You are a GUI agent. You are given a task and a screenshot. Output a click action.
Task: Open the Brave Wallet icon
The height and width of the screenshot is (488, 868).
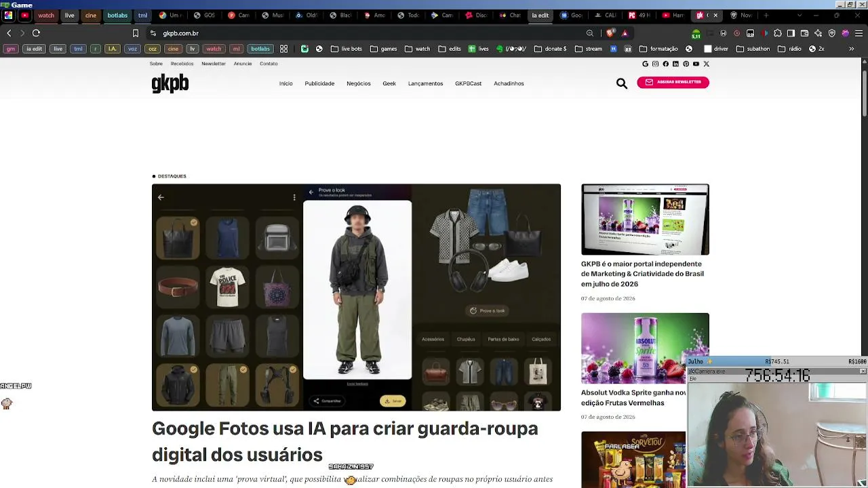tap(804, 33)
